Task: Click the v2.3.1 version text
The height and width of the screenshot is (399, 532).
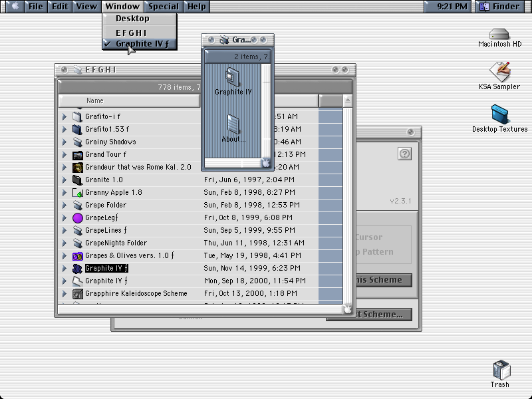Action: (x=400, y=201)
